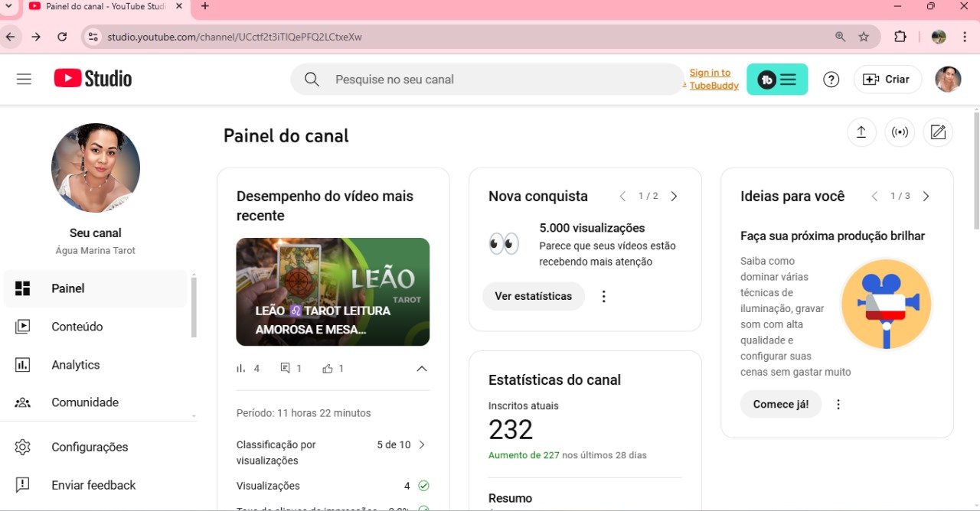Open Comunidade in the sidebar

point(95,402)
